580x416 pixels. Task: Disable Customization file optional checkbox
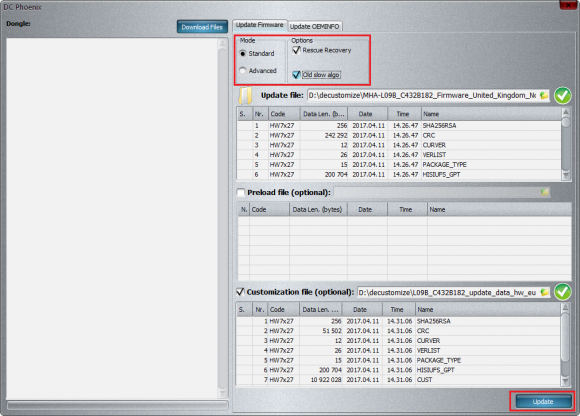click(240, 292)
